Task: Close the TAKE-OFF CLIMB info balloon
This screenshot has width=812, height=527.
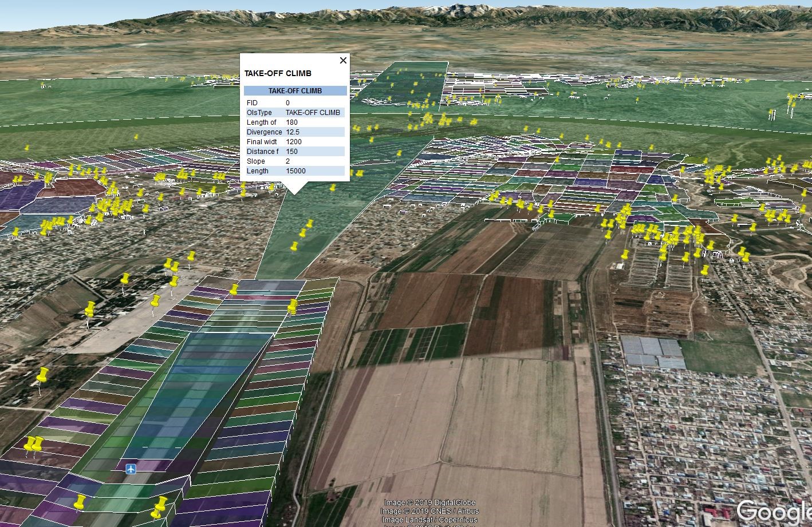Action: coord(343,60)
